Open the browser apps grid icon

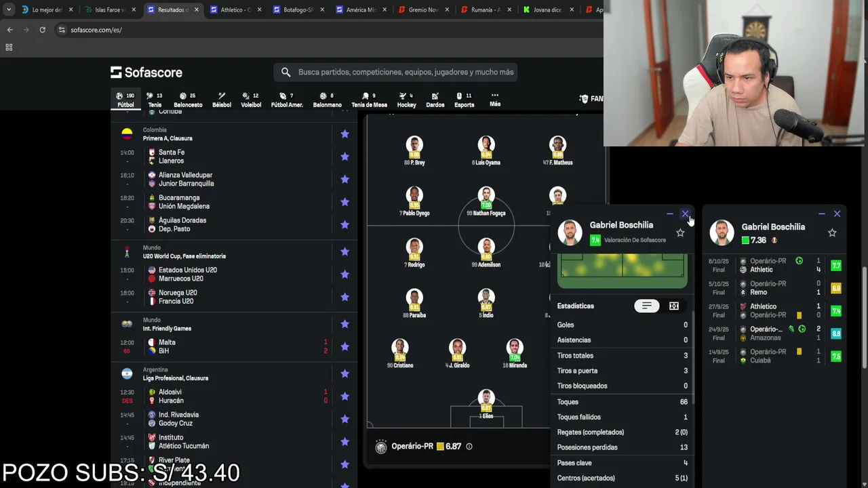click(x=9, y=47)
